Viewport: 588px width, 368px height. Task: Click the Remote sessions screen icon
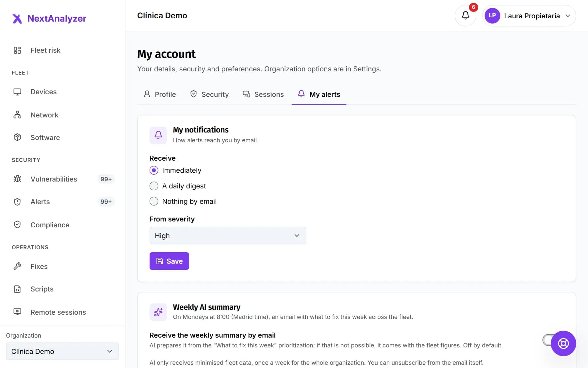[17, 312]
